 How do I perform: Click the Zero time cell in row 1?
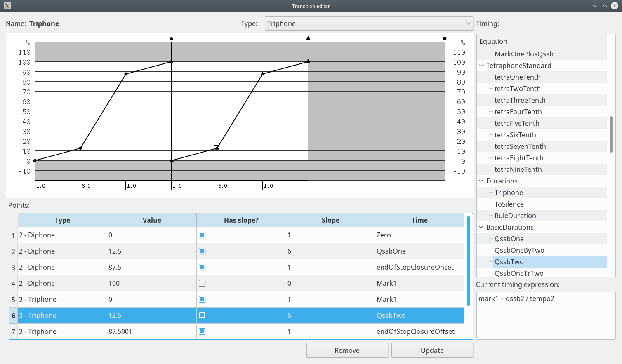click(x=419, y=235)
